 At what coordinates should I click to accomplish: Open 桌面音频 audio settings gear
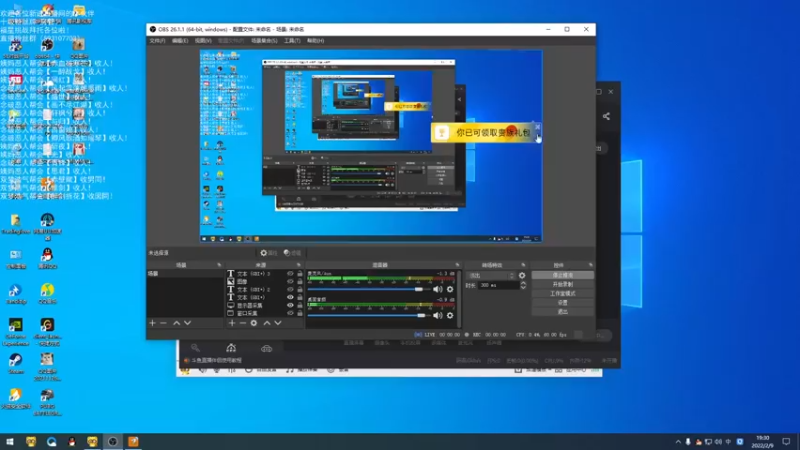point(450,315)
